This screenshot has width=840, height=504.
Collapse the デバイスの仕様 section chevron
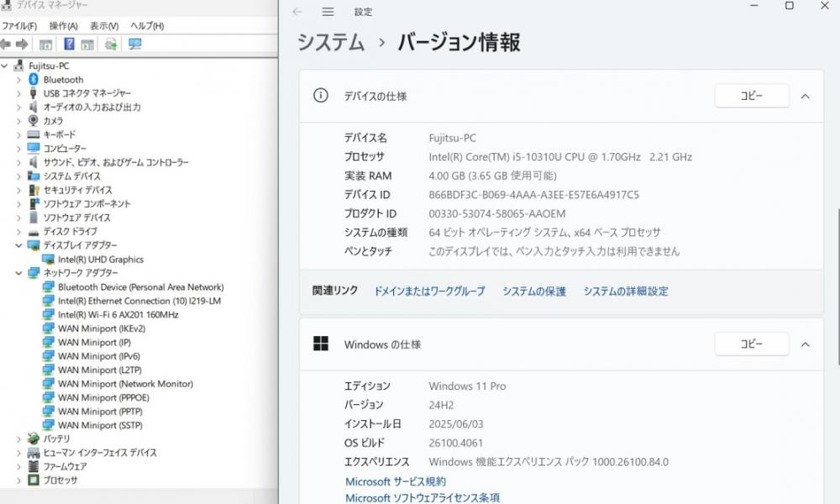(x=806, y=97)
